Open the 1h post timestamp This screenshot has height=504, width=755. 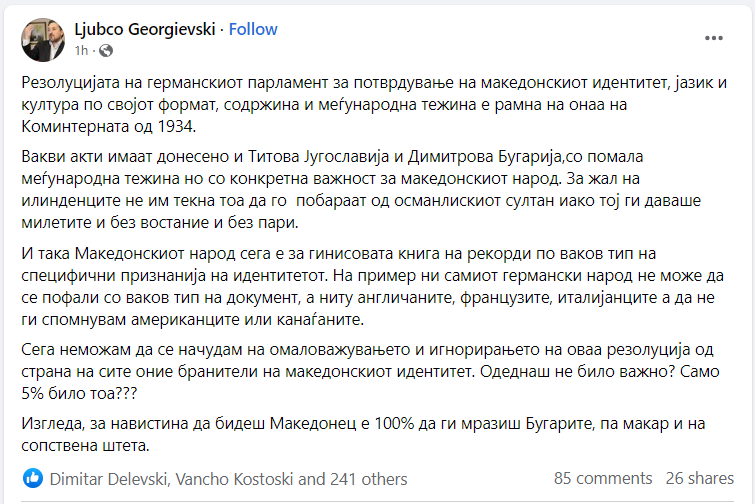pyautogui.click(x=81, y=51)
